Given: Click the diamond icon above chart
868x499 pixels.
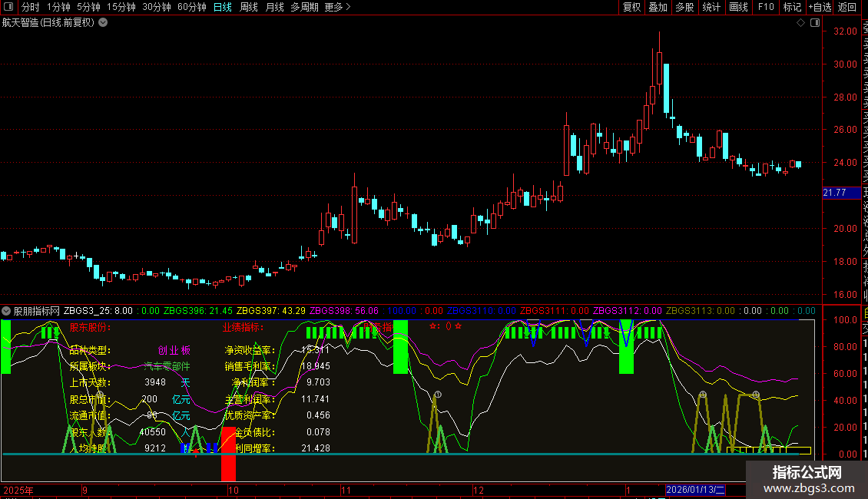Looking at the screenshot, I should [x=800, y=23].
